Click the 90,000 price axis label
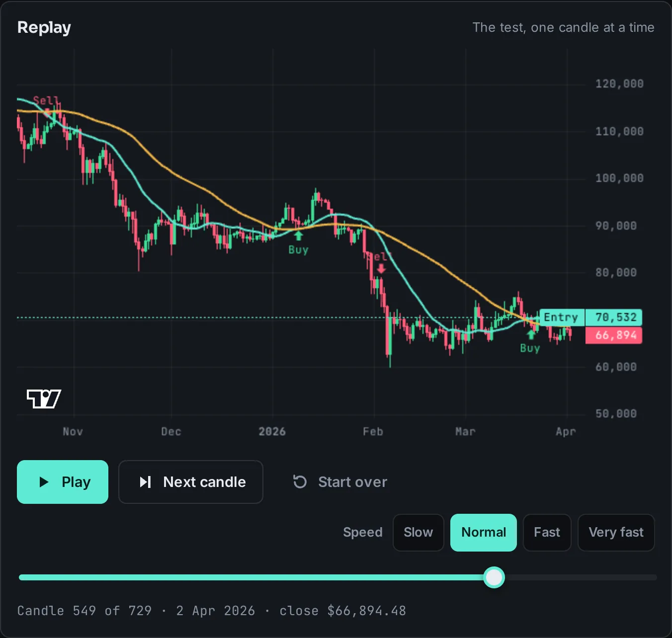This screenshot has width=672, height=638. pos(616,226)
